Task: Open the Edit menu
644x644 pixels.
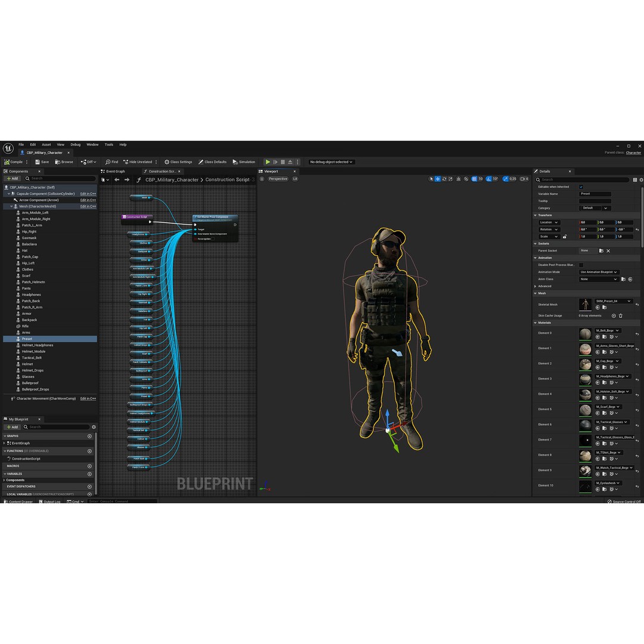Action: coord(33,144)
